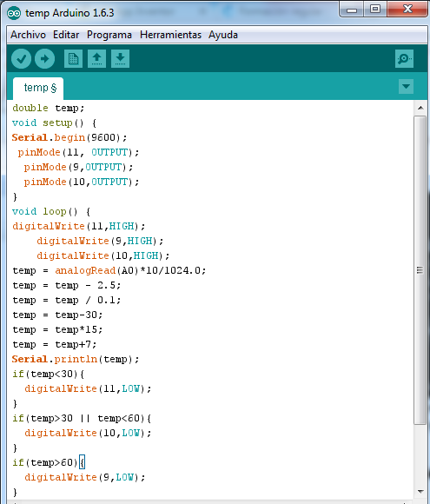This screenshot has height=504, width=430.
Task: Open the Ayuda menu
Action: [x=223, y=35]
